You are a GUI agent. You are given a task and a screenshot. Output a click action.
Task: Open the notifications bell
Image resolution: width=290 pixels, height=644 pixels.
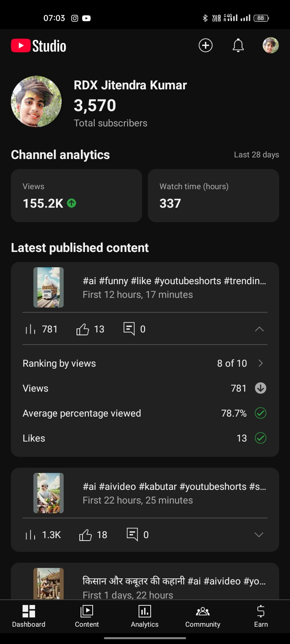tap(238, 45)
